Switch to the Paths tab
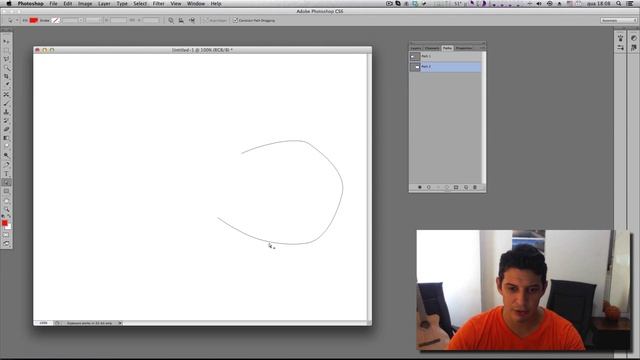Image resolution: width=640 pixels, height=360 pixels. point(447,48)
